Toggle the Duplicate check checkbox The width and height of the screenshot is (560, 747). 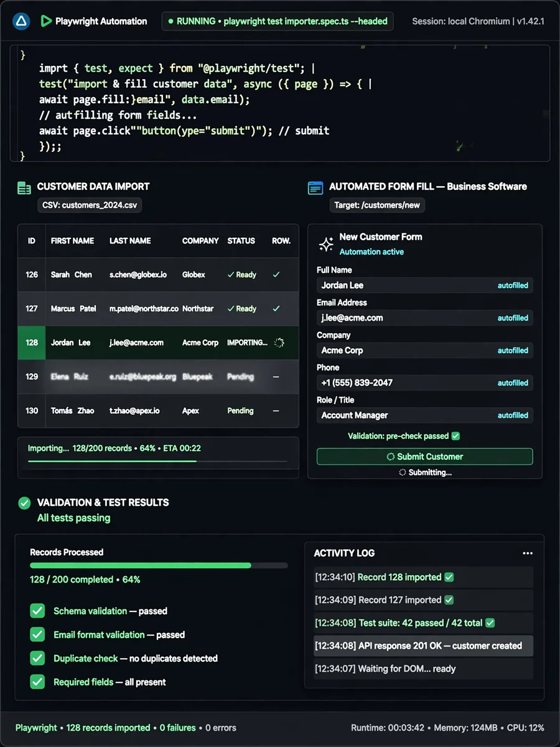(38, 658)
